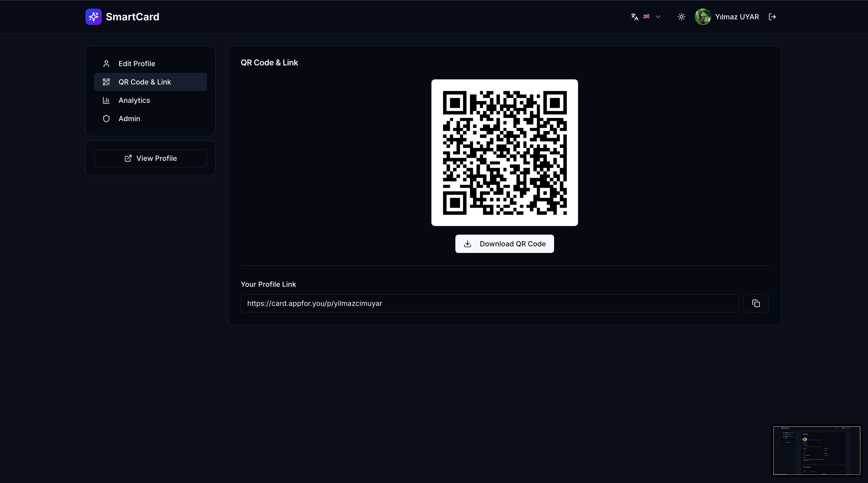Select the Analytics bar chart icon
The height and width of the screenshot is (483, 868).
pos(107,100)
